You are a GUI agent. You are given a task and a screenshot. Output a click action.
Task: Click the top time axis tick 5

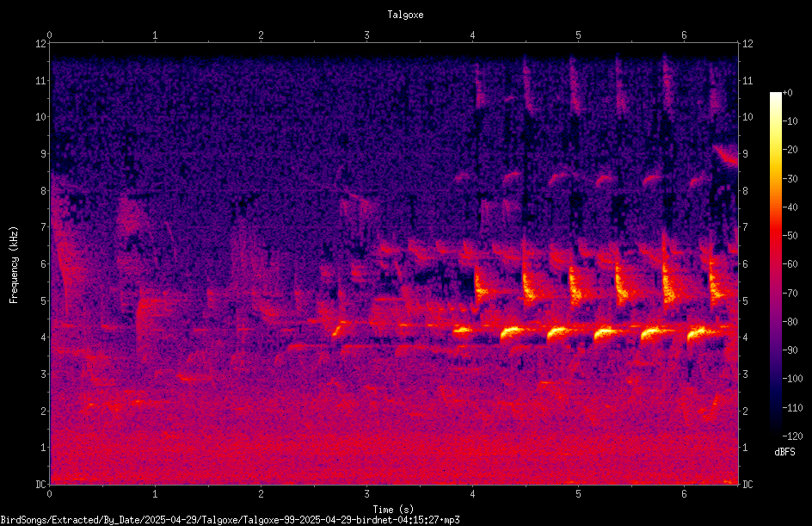[578, 35]
